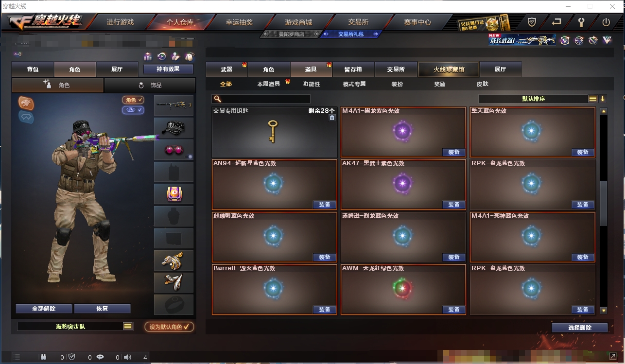Enable 设为默认角色 option
625x364 pixels.
click(x=169, y=327)
